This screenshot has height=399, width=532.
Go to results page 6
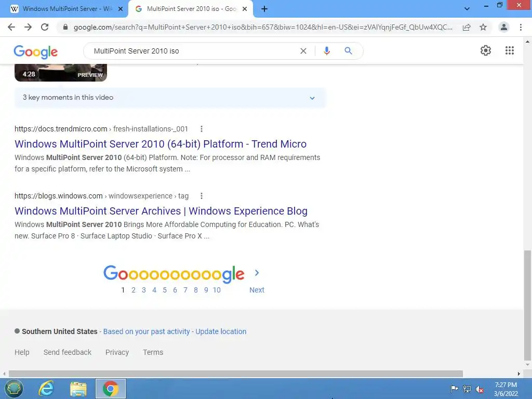coord(175,290)
